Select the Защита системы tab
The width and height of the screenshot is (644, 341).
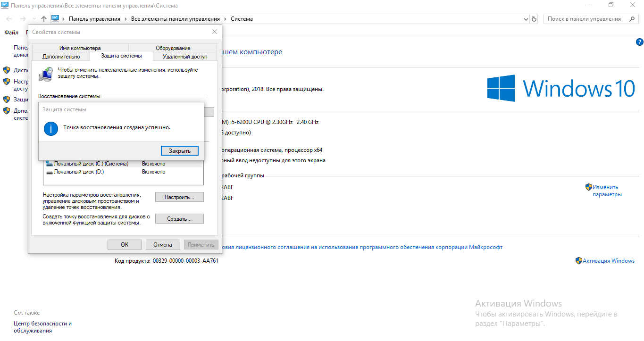[121, 56]
